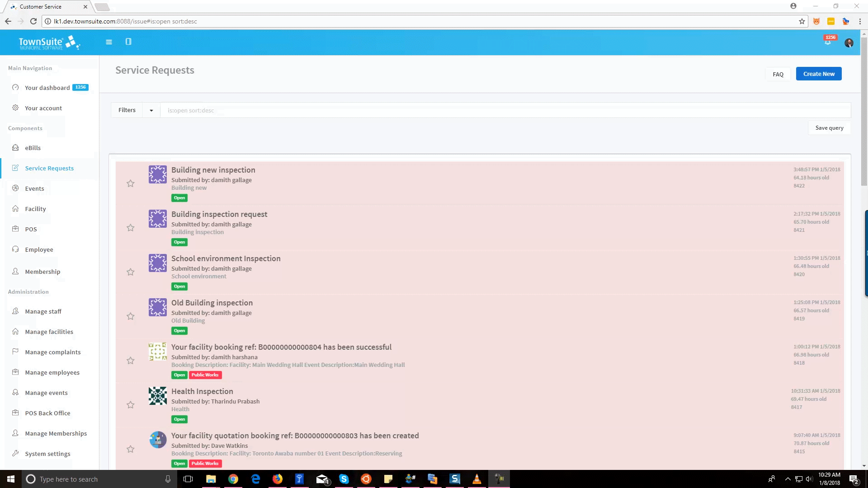The image size is (868, 488).
Task: Click the page vertical scrollbar
Action: tap(864, 111)
